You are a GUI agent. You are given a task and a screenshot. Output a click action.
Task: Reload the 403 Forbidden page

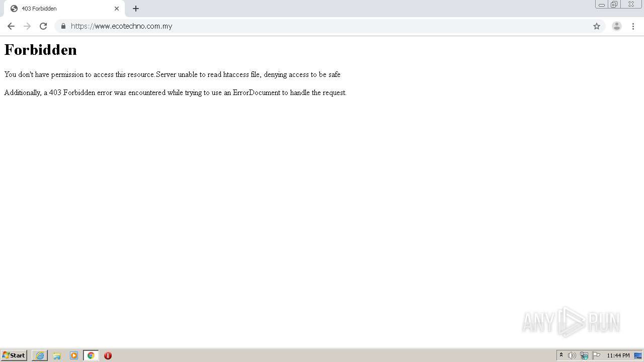(x=43, y=26)
